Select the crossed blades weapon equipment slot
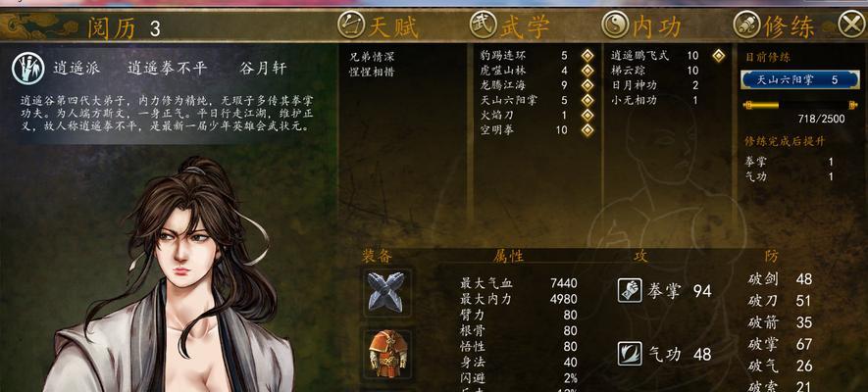This screenshot has width=868, height=392. [x=385, y=292]
